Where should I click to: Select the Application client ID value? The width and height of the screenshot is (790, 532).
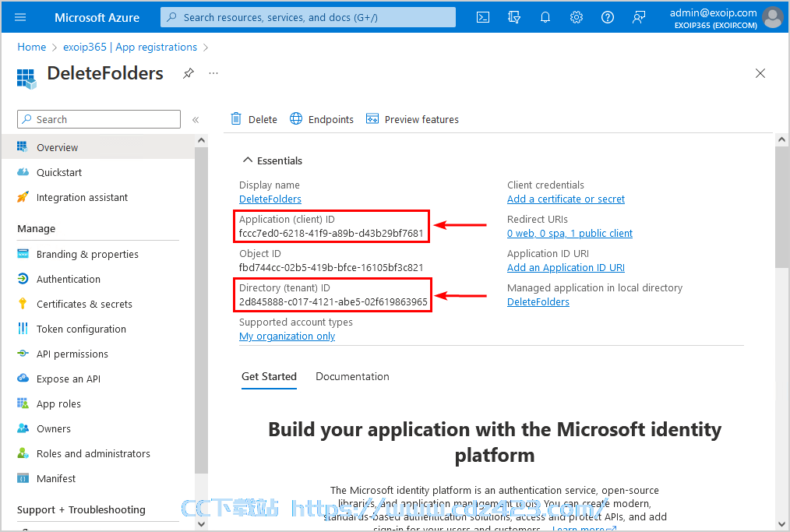coord(331,233)
